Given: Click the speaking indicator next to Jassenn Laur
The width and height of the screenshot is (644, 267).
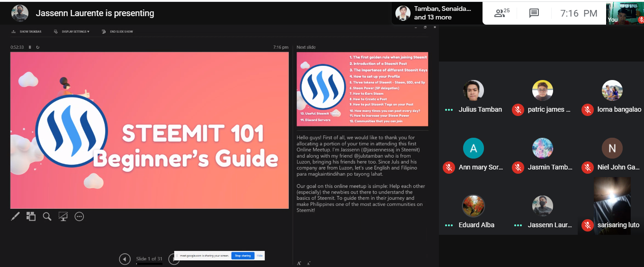Looking at the screenshot, I should (518, 225).
